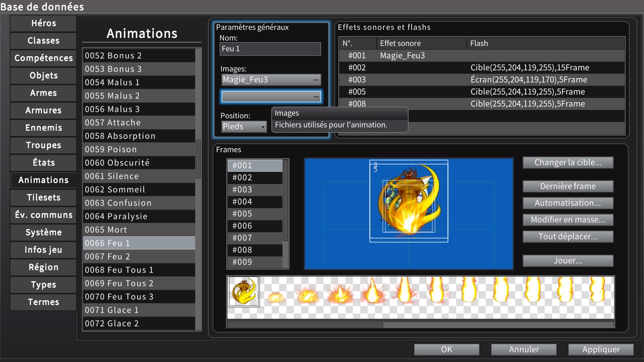644x362 pixels.
Task: Click Changer la cible button
Action: [x=568, y=163]
